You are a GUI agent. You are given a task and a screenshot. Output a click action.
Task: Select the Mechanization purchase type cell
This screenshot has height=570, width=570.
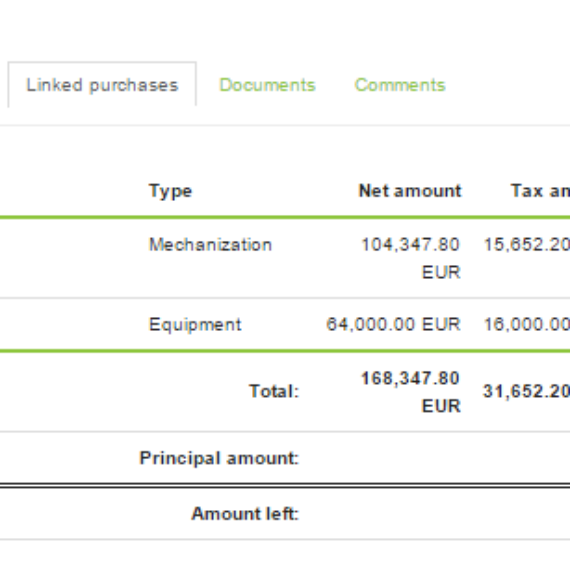(x=210, y=245)
